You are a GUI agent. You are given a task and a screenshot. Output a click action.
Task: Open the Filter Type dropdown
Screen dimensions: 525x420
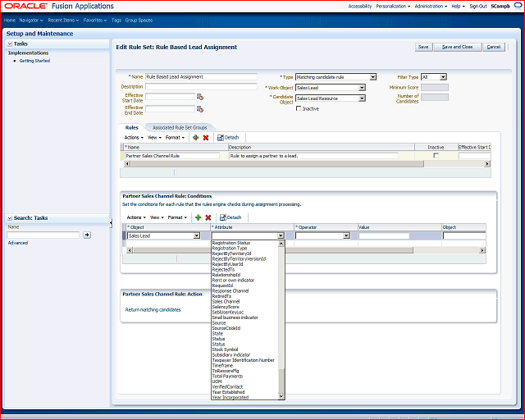point(443,77)
